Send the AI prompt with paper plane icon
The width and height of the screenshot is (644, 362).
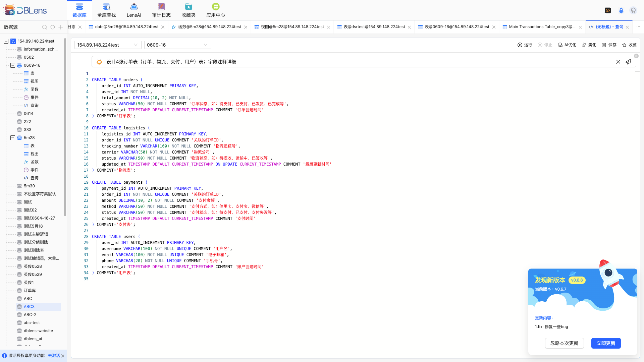[628, 62]
